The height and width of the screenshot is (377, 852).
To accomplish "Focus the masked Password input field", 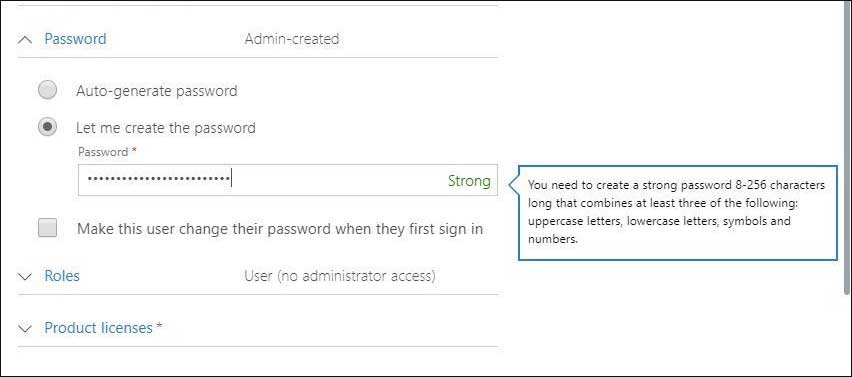I will point(287,180).
